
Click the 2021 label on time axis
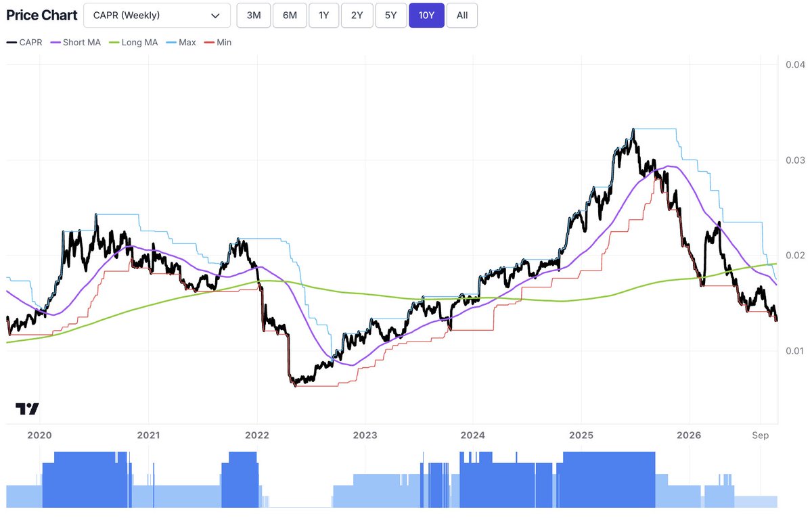click(x=148, y=435)
